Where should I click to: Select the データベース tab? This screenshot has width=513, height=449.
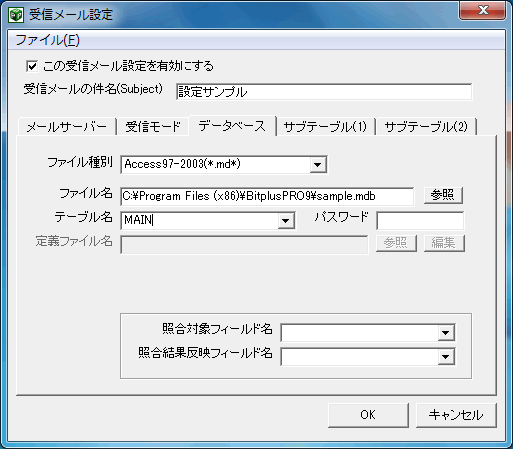[x=232, y=126]
